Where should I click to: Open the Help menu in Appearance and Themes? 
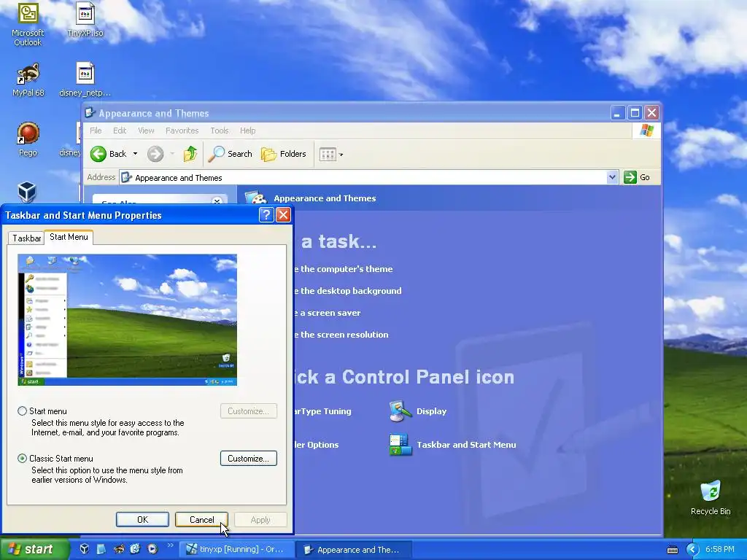pos(247,131)
